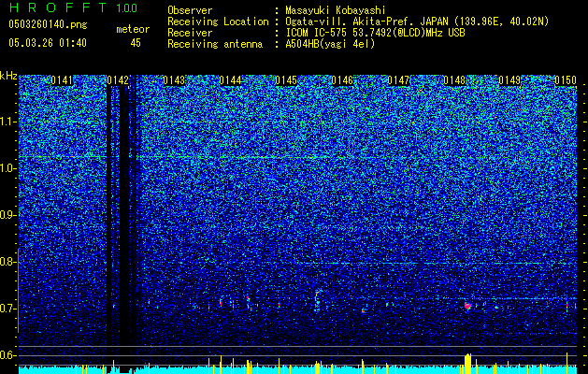Click the 0141 time marker label

(x=62, y=80)
